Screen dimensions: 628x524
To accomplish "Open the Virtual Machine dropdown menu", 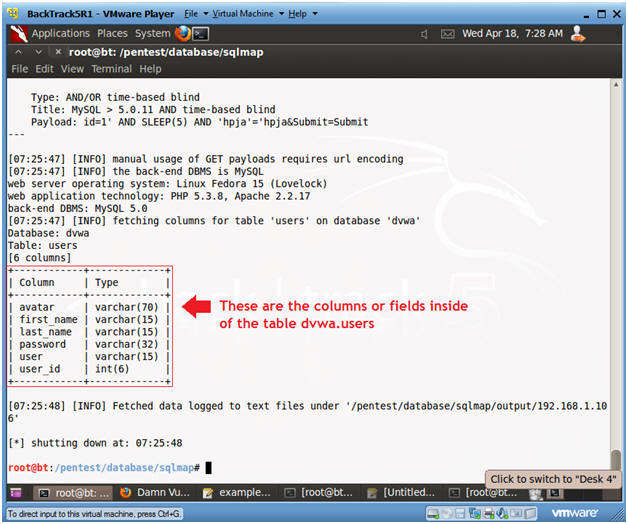I will point(248,14).
